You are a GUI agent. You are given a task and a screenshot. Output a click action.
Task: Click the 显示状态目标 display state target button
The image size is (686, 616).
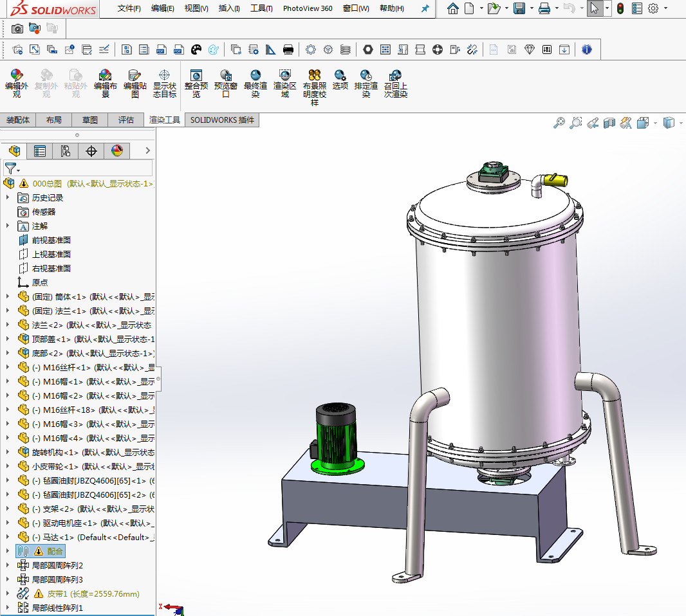click(164, 77)
